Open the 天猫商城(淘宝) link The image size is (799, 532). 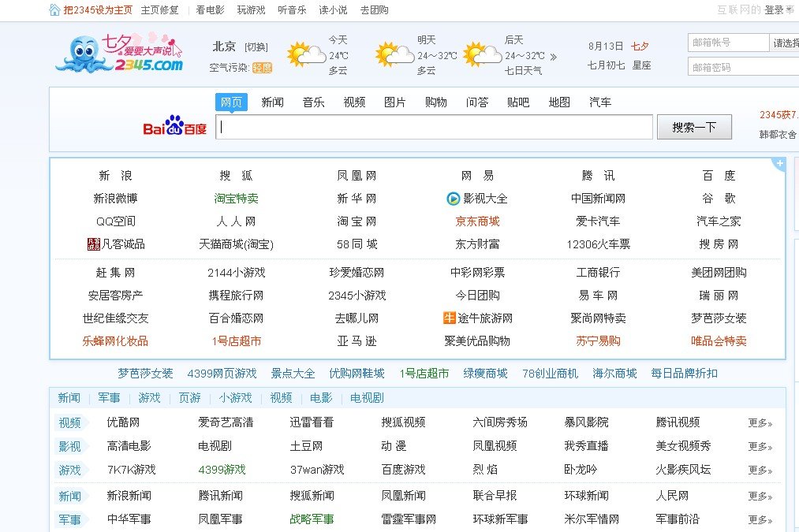(x=236, y=244)
